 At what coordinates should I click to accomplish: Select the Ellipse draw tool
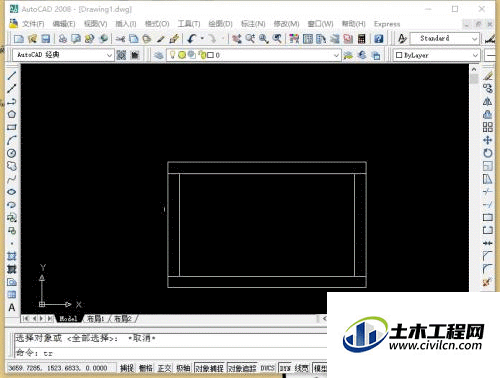tap(12, 192)
